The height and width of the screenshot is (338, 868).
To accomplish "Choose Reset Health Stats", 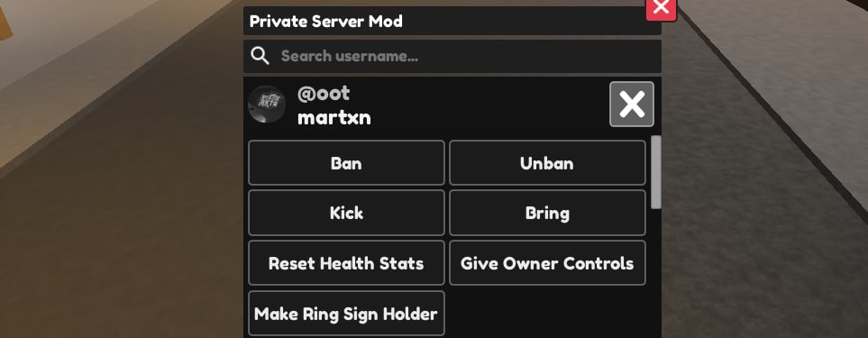I will click(x=346, y=263).
